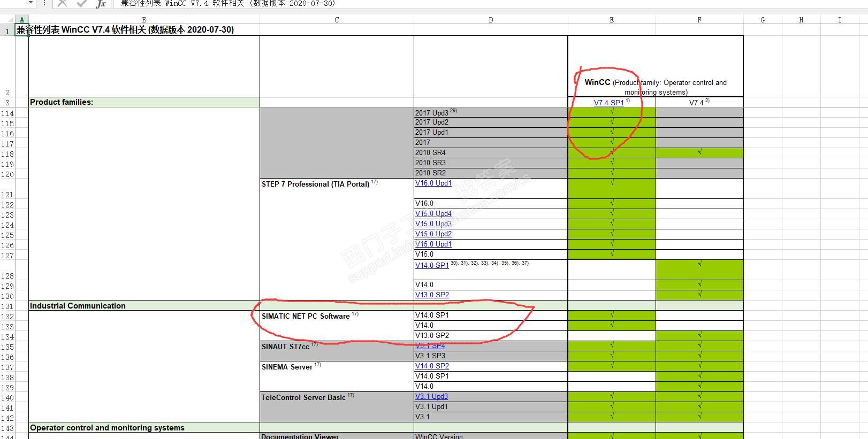This screenshot has width=868, height=439.
Task: Select column H header
Action: [801, 20]
